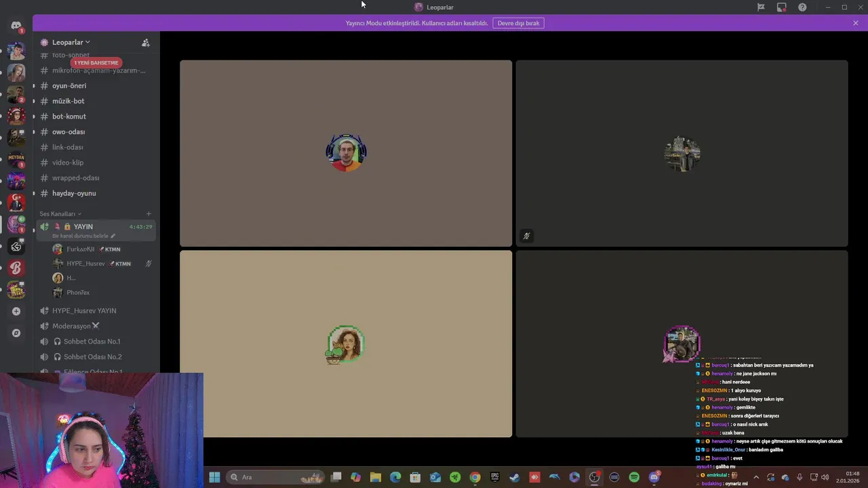Open the Discord help question mark icon

pos(802,7)
